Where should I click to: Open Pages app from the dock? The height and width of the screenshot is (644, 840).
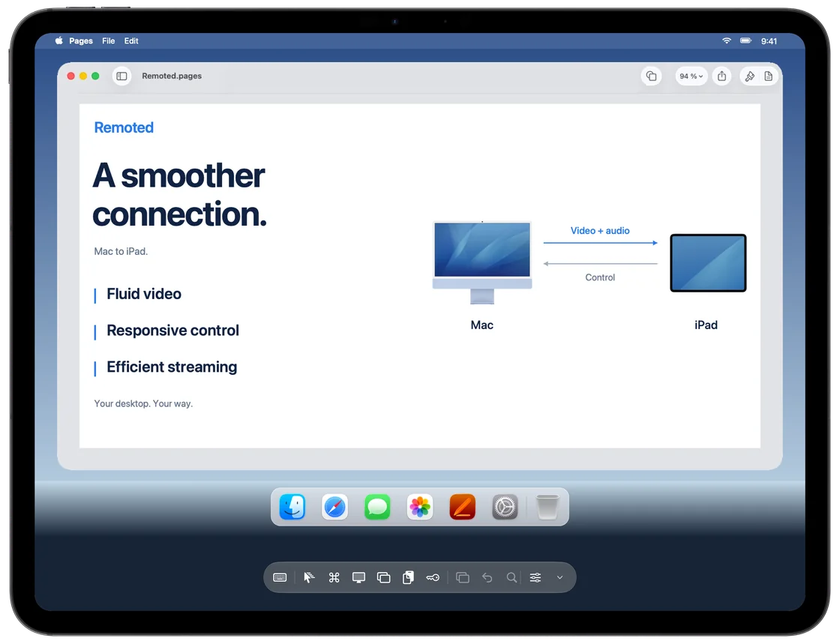pyautogui.click(x=462, y=506)
